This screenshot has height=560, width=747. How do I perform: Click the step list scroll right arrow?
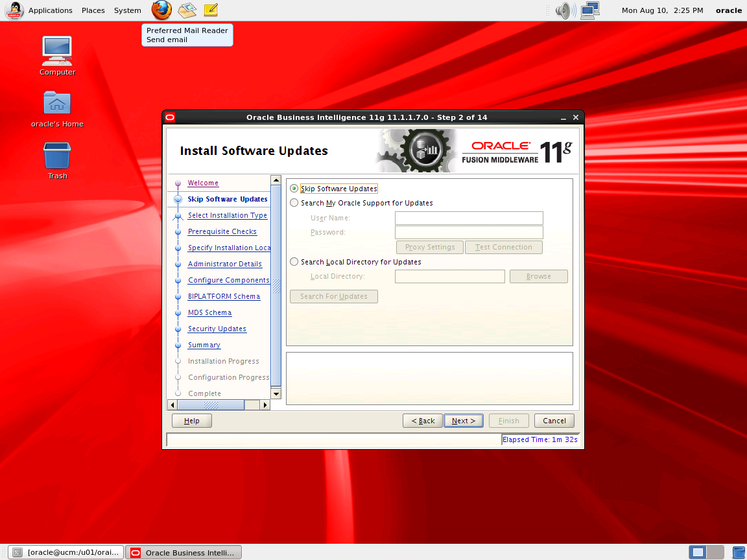(x=265, y=404)
